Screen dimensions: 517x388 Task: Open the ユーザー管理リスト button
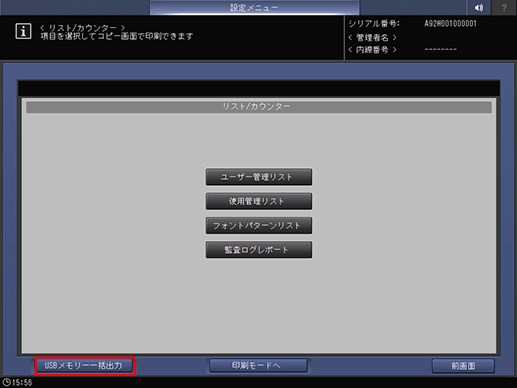(x=259, y=177)
